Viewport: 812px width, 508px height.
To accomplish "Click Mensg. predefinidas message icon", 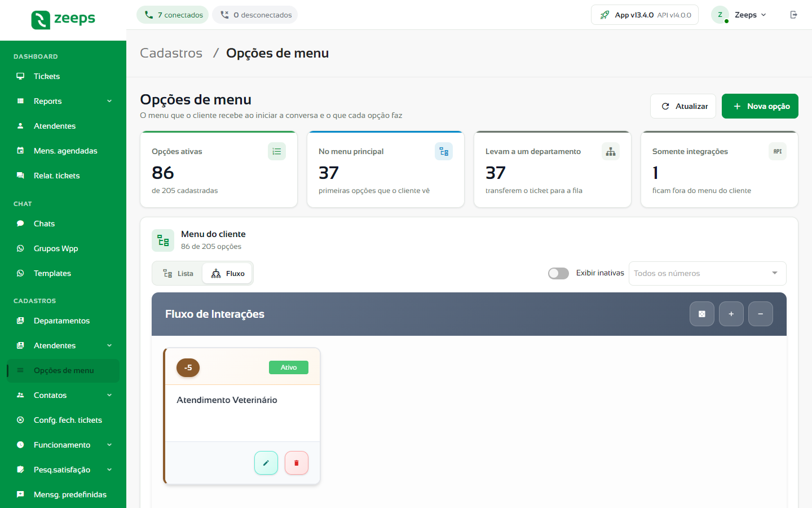I will (x=20, y=494).
